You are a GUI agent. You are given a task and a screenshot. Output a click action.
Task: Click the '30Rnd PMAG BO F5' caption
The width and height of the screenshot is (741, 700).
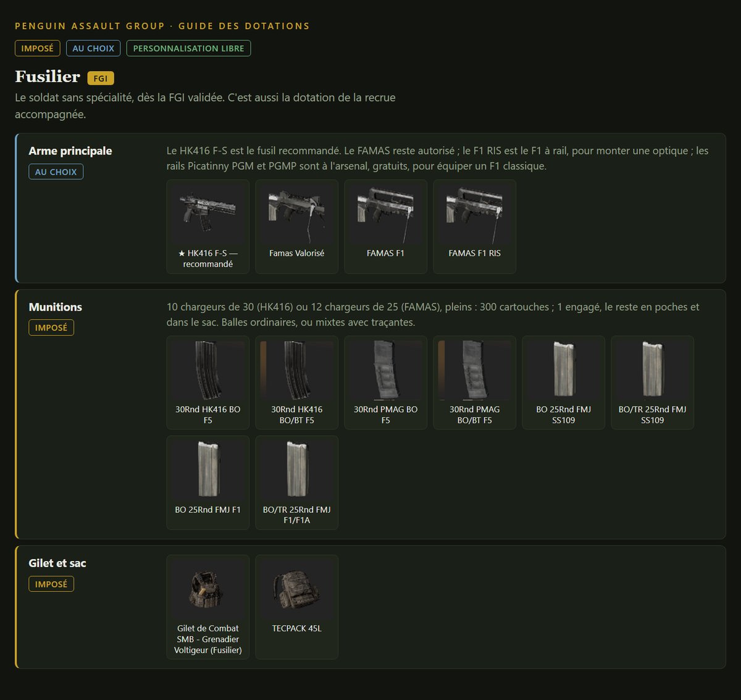[386, 415]
